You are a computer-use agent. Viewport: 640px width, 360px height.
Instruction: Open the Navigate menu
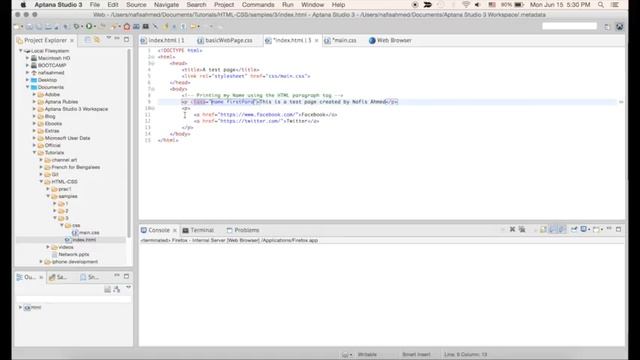coord(167,5)
